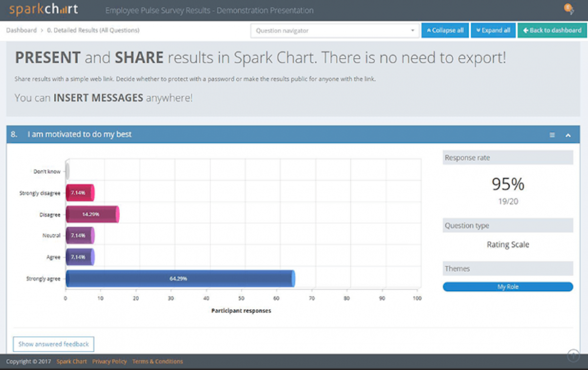588x370 pixels.
Task: Click the down chevron icon on Expand all
Action: [478, 30]
